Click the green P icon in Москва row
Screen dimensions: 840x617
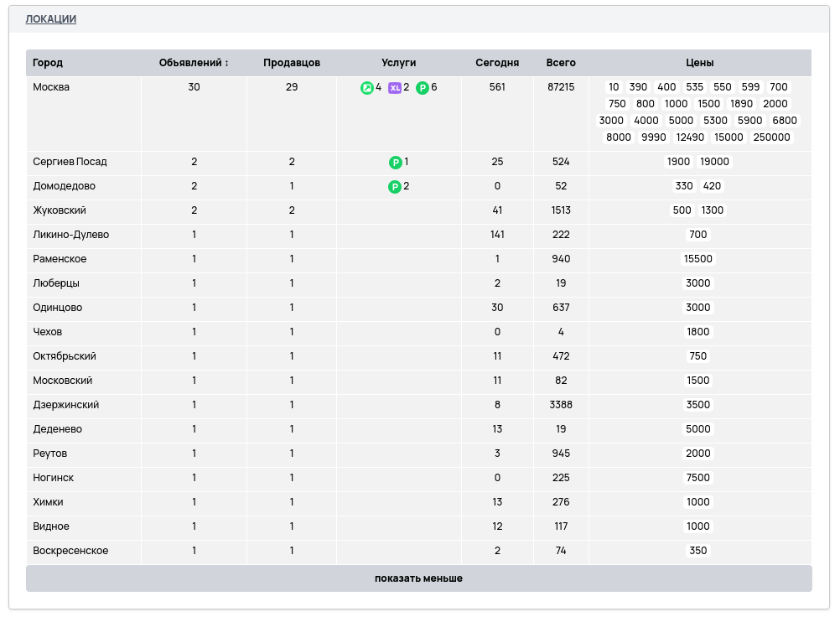pos(423,88)
